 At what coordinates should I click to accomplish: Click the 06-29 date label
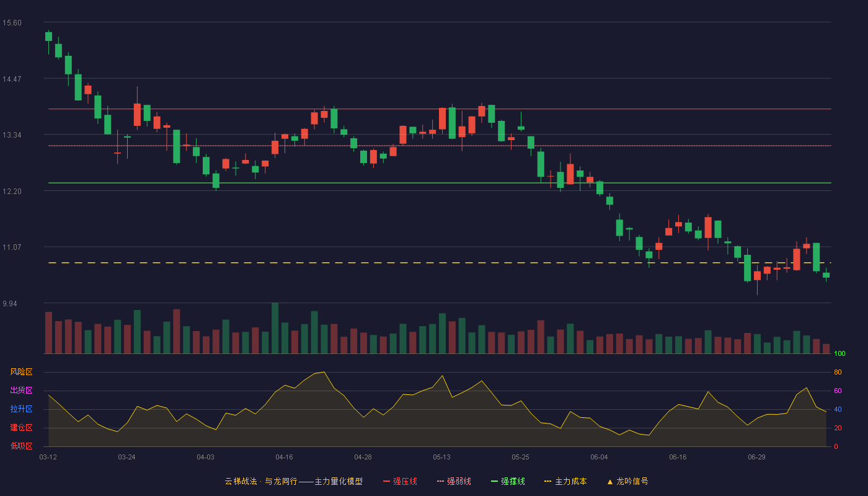[756, 457]
